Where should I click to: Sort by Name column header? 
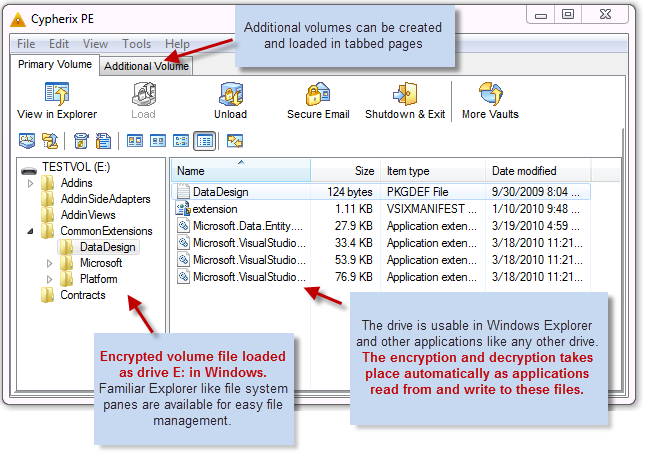click(241, 171)
